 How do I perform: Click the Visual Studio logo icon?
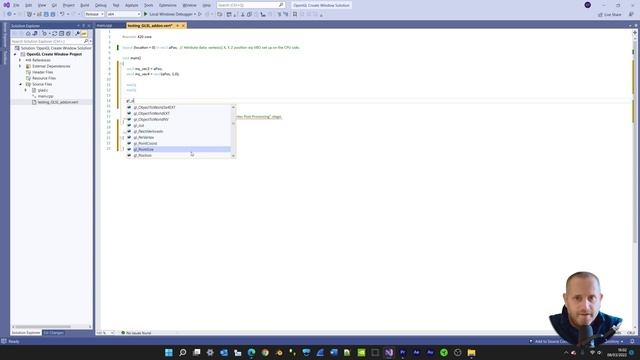coord(7,5)
